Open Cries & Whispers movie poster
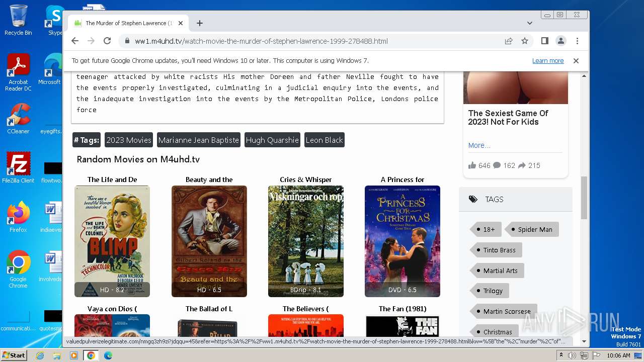This screenshot has width=644, height=362. pos(306,241)
